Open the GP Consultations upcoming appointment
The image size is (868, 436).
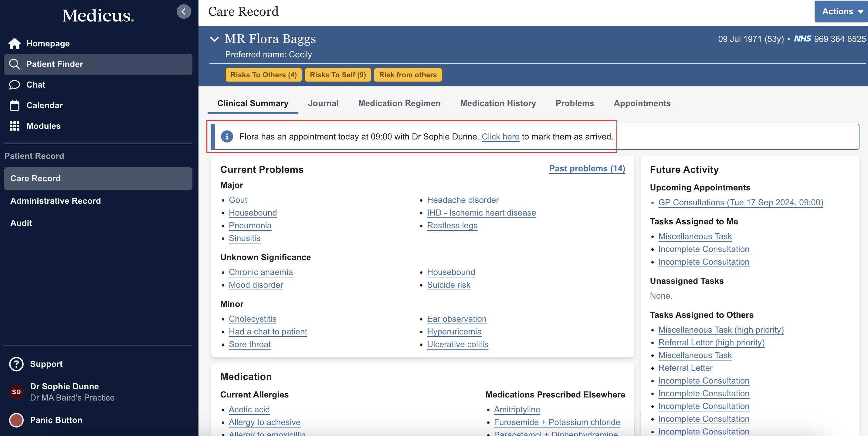740,202
